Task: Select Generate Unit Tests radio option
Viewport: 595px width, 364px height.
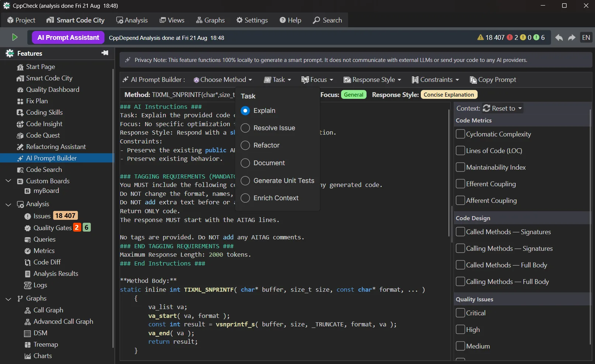Action: pyautogui.click(x=245, y=181)
